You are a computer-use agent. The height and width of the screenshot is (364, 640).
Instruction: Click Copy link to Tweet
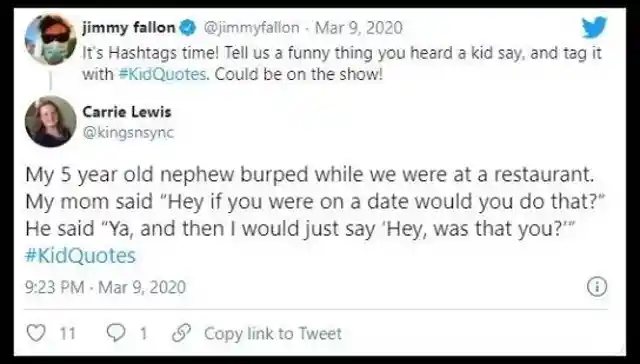[x=273, y=333]
